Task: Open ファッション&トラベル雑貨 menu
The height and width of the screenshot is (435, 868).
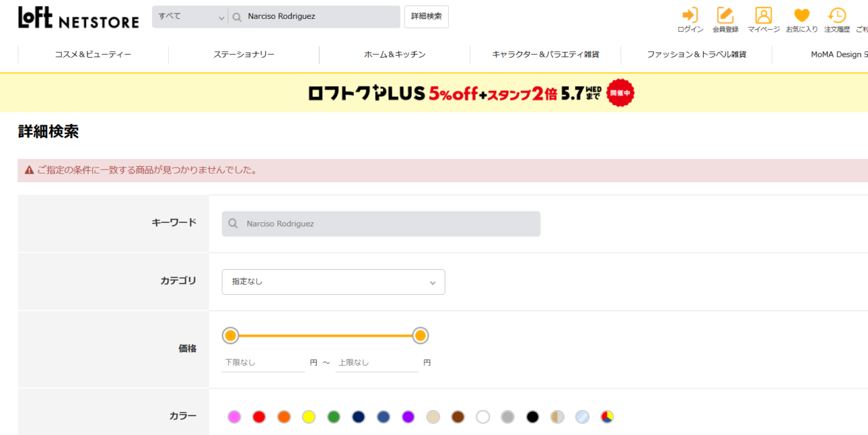Action: pyautogui.click(x=696, y=54)
